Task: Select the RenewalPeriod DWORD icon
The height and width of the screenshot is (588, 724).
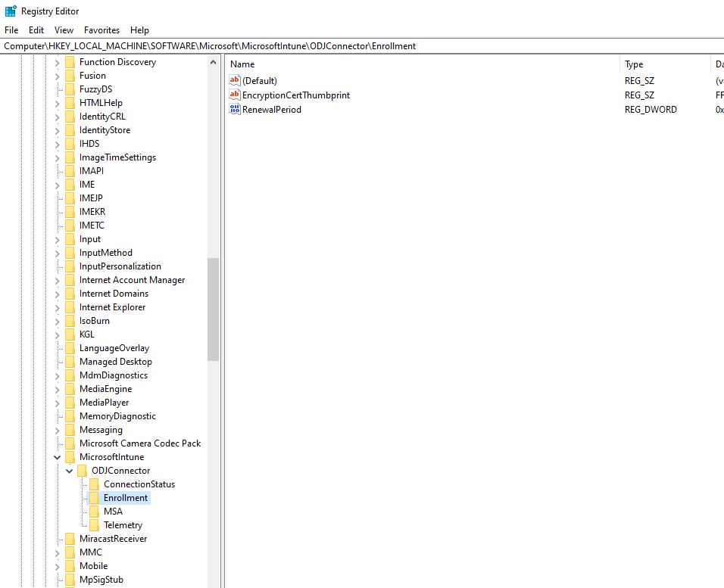Action: pyautogui.click(x=235, y=109)
